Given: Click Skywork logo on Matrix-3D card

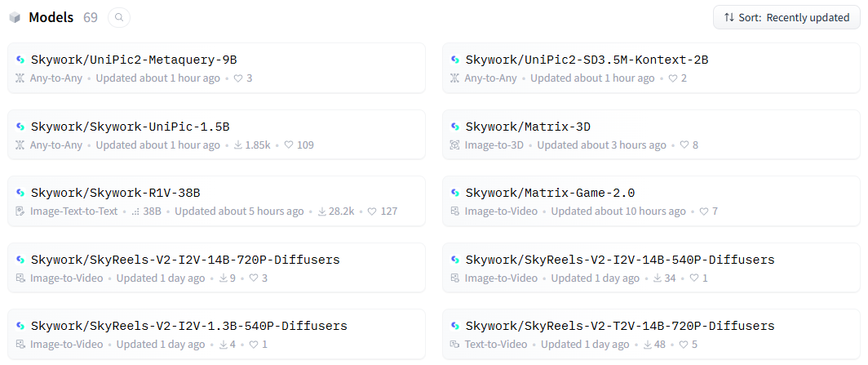Looking at the screenshot, I should click(455, 127).
